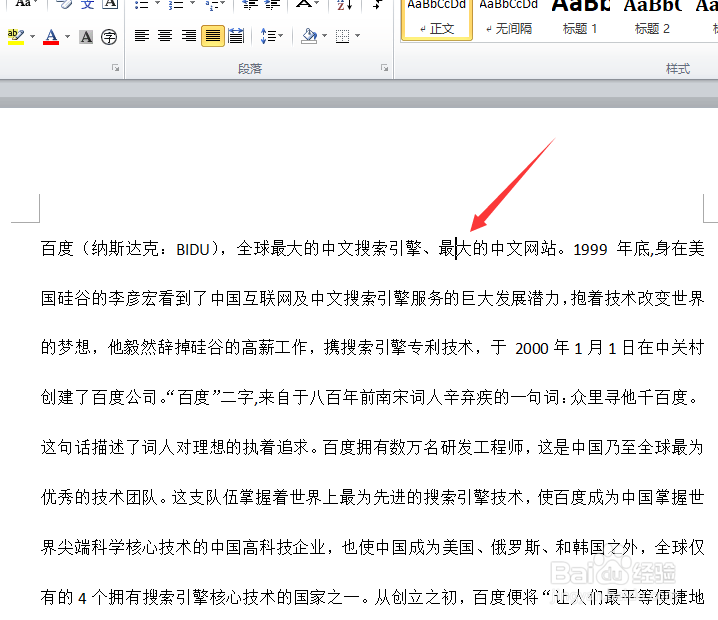This screenshot has height=620, width=718.
Task: Decrease the paragraph indent
Action: click(250, 5)
